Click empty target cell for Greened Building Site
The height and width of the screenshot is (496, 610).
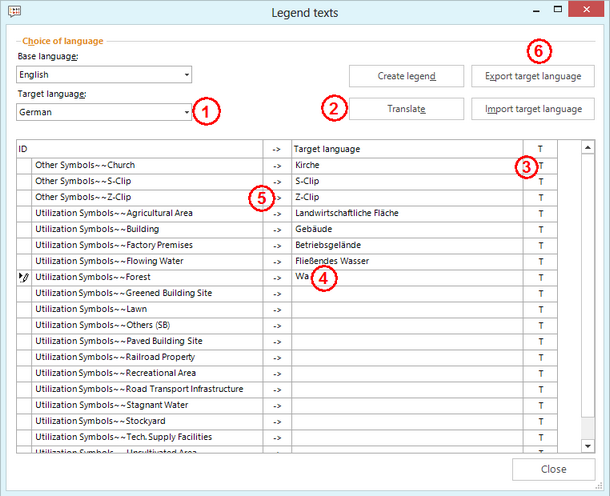407,294
